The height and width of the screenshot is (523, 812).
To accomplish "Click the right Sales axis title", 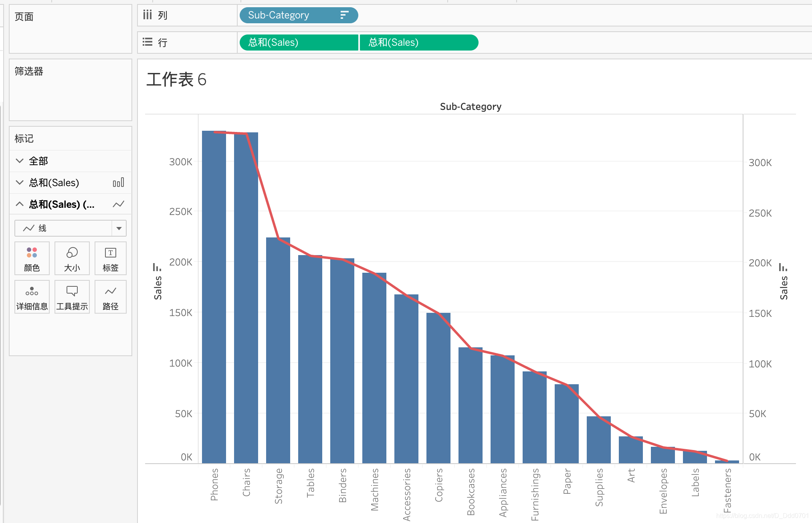I will (x=784, y=288).
